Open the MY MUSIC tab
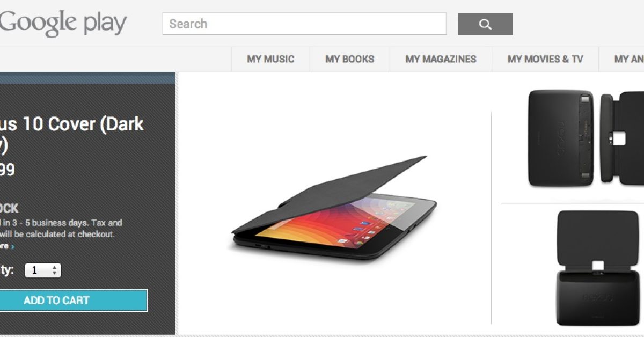The width and height of the screenshot is (644, 337). (x=270, y=59)
